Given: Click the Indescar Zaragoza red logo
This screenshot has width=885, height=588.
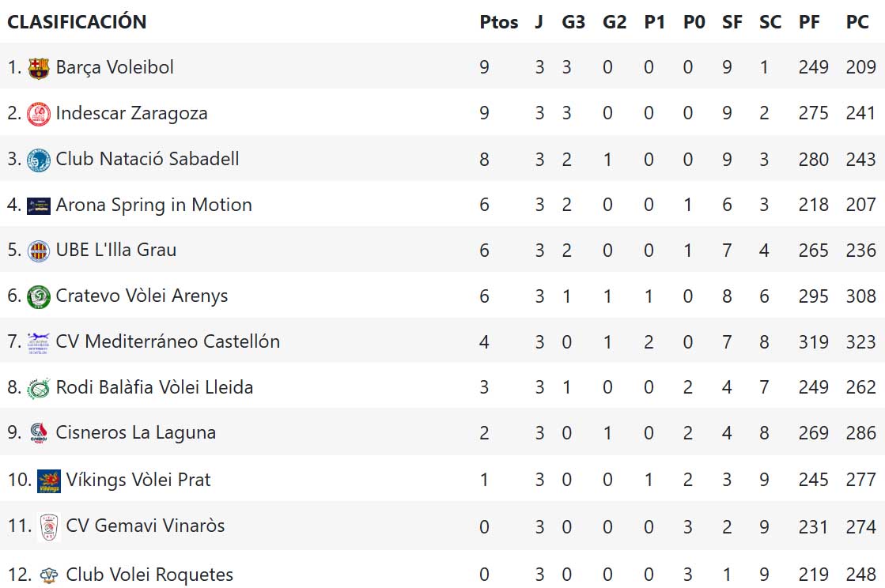Looking at the screenshot, I should tap(38, 114).
